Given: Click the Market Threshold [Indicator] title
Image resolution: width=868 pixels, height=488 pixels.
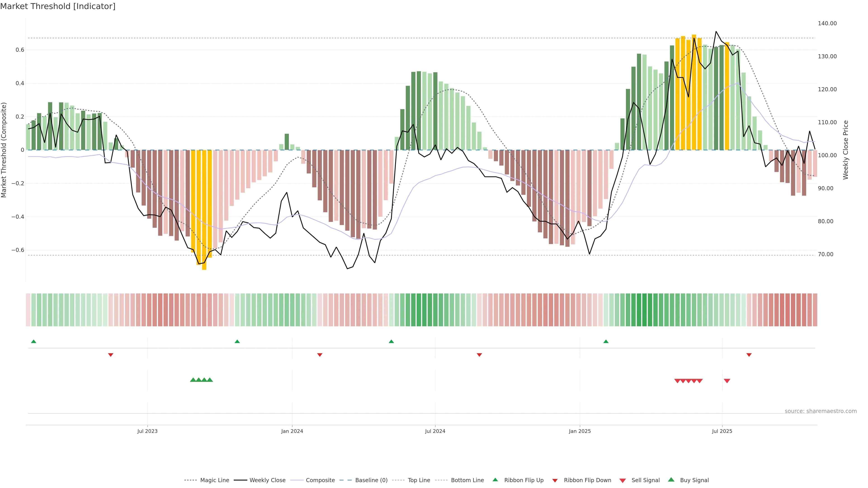Looking at the screenshot, I should tap(58, 6).
